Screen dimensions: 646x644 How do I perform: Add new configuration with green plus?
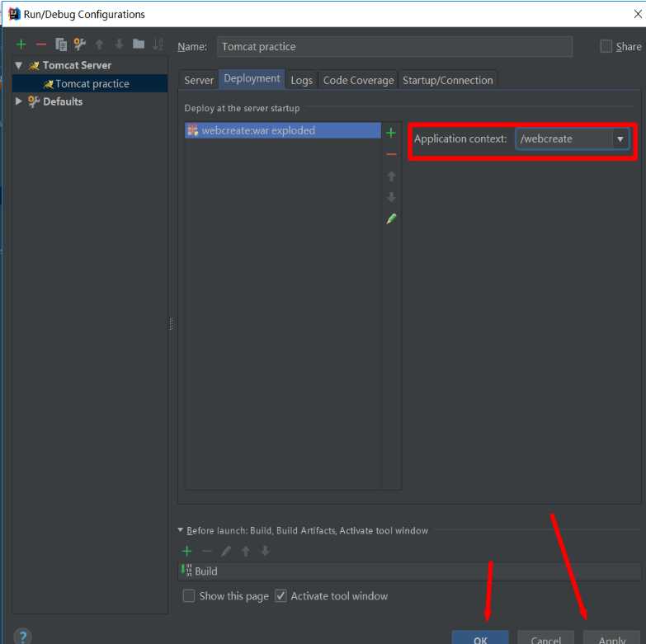21,44
